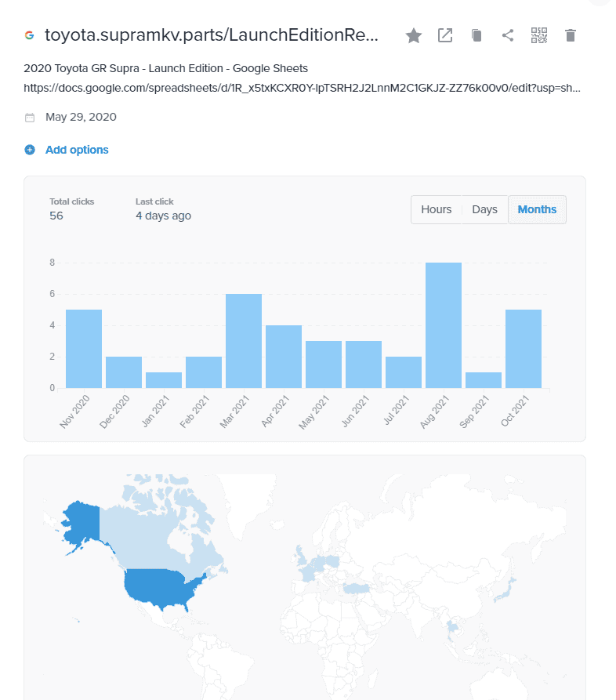Image resolution: width=616 pixels, height=700 pixels.
Task: Select the Nov 2020 bar in chart
Action: [84, 349]
